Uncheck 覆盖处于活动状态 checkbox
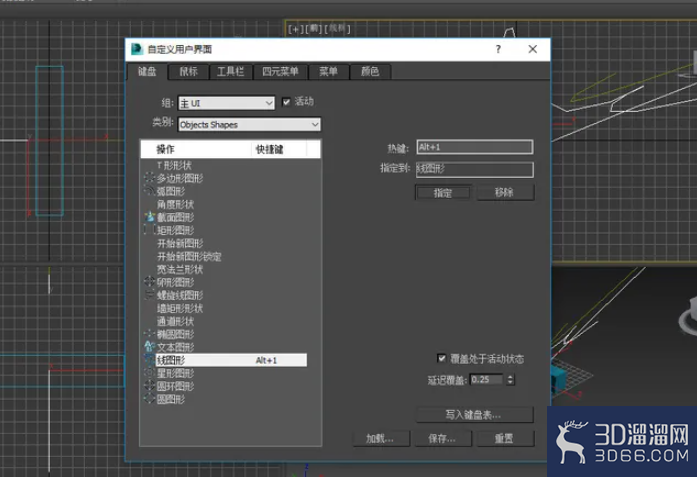This screenshot has width=697, height=477. [x=441, y=358]
